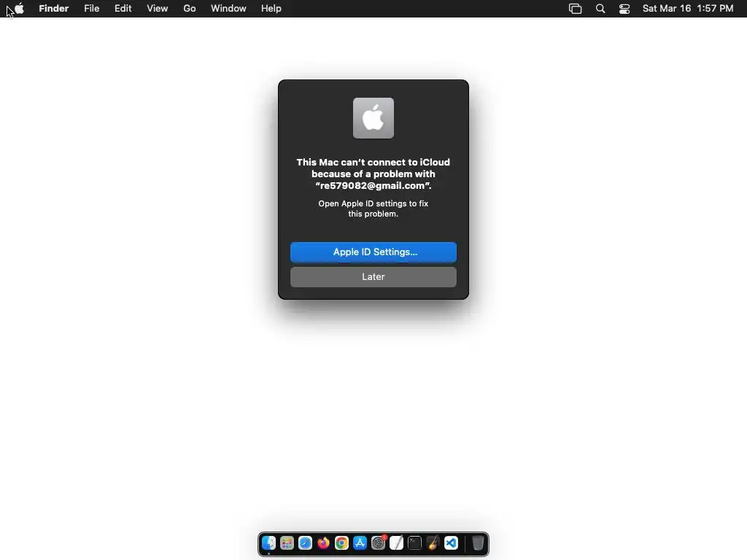Click the iCloud problem heading text
The height and width of the screenshot is (560, 747).
[x=373, y=174]
